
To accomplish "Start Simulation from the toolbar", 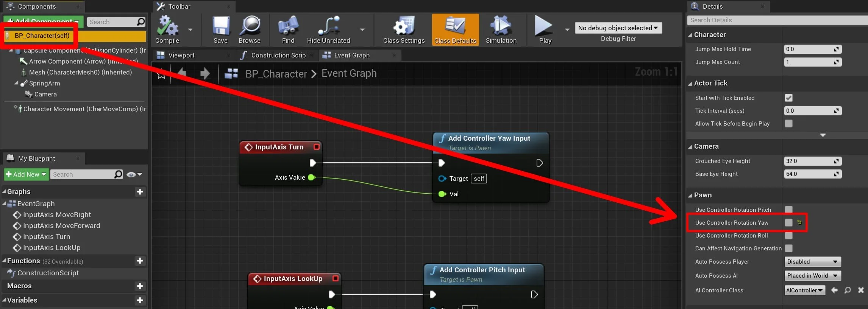I will 501,26.
